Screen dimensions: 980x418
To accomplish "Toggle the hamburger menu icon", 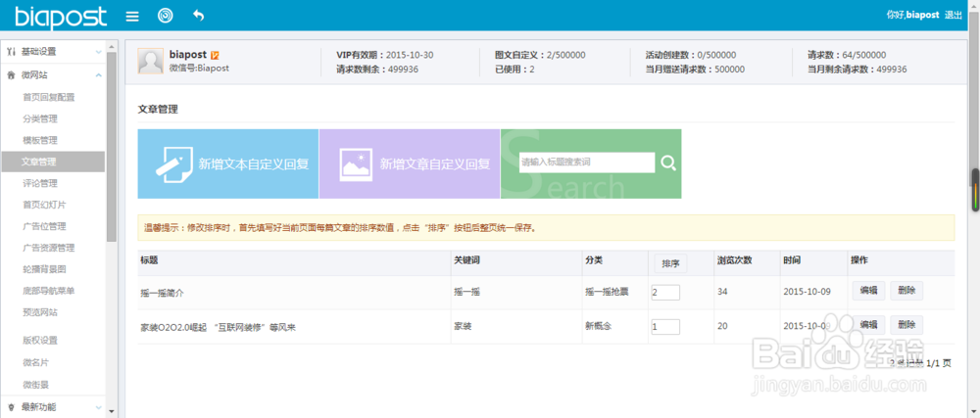I will click(132, 16).
